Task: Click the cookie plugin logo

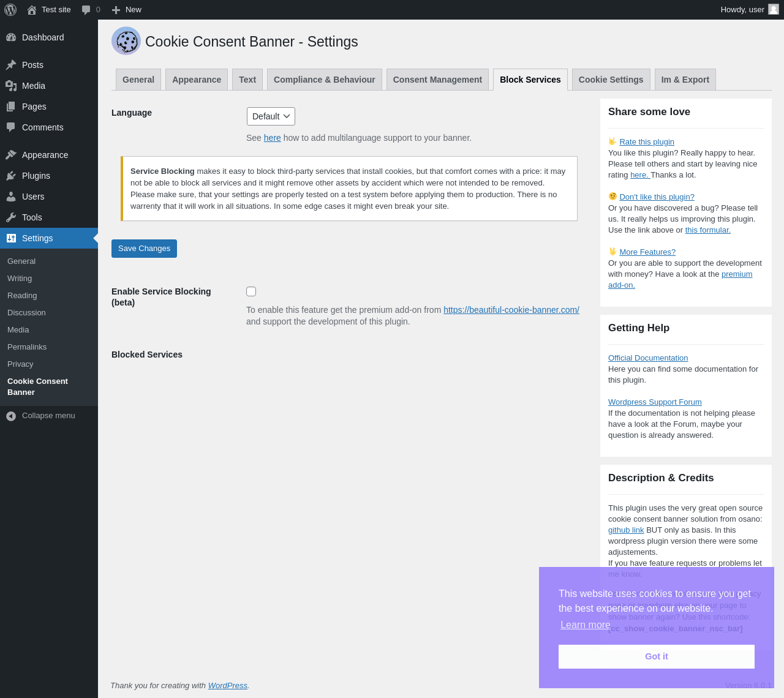Action: click(x=126, y=41)
